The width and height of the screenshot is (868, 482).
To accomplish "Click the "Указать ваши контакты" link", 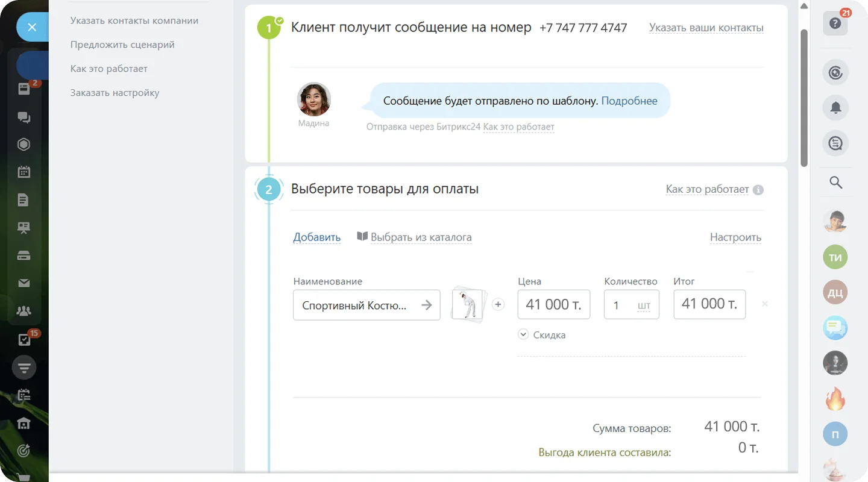I will 706,28.
